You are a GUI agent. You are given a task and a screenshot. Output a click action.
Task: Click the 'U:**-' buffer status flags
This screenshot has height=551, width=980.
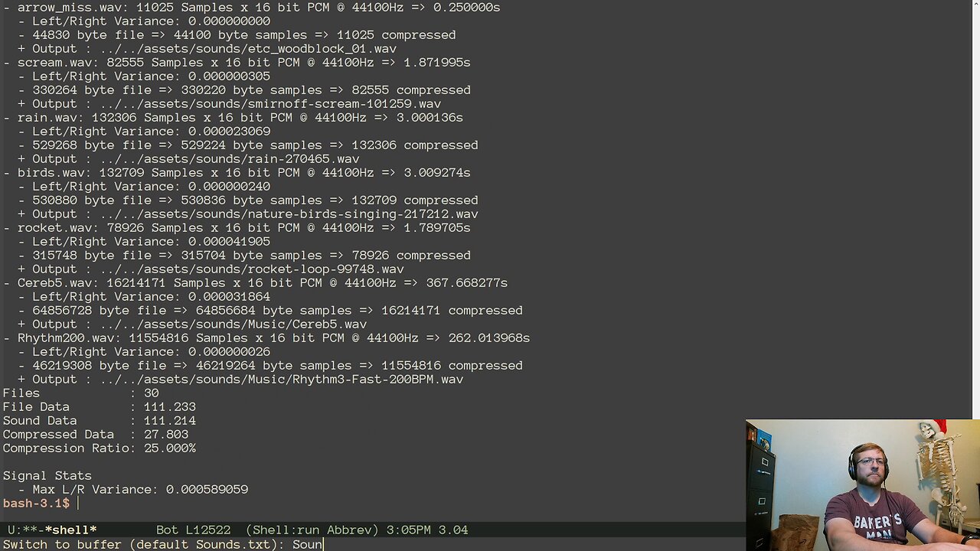(25, 530)
